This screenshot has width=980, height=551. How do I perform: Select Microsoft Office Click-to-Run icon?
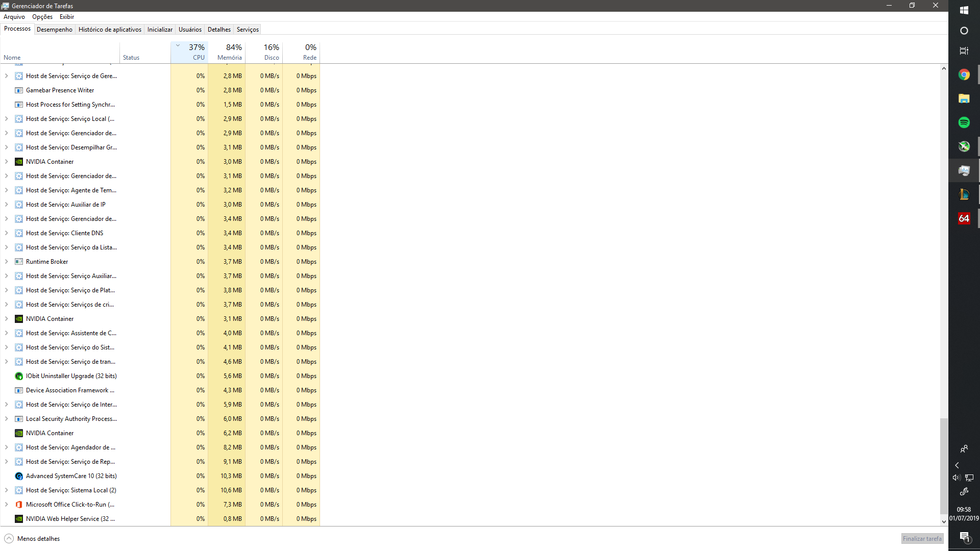(x=19, y=505)
